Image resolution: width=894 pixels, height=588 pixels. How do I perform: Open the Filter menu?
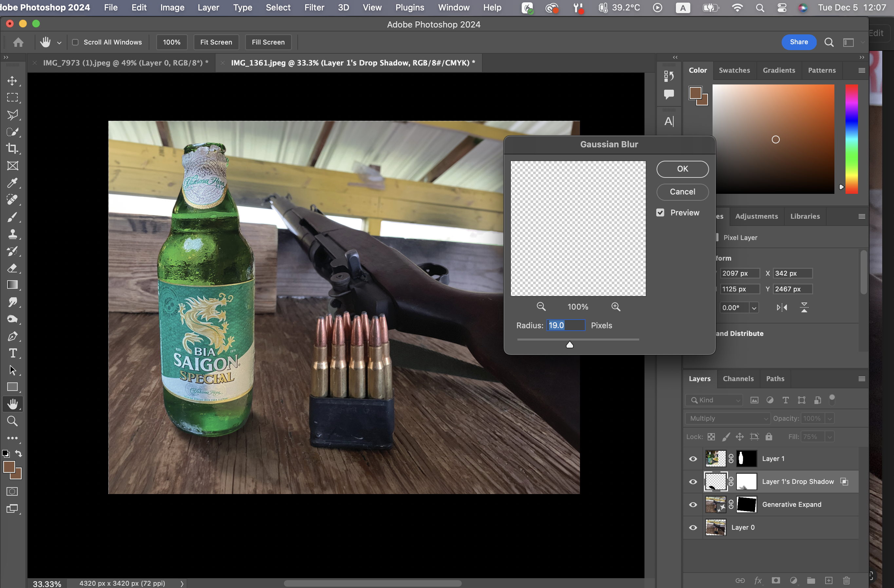click(314, 8)
